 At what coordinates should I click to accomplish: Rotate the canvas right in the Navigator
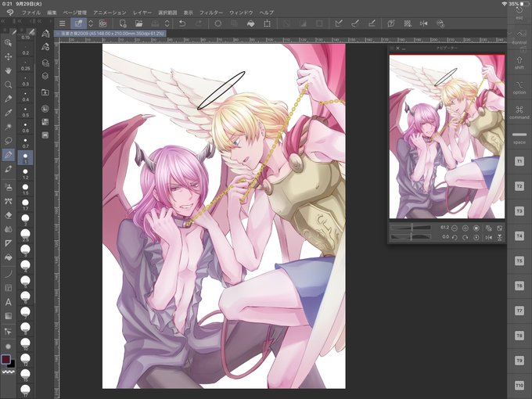point(465,237)
